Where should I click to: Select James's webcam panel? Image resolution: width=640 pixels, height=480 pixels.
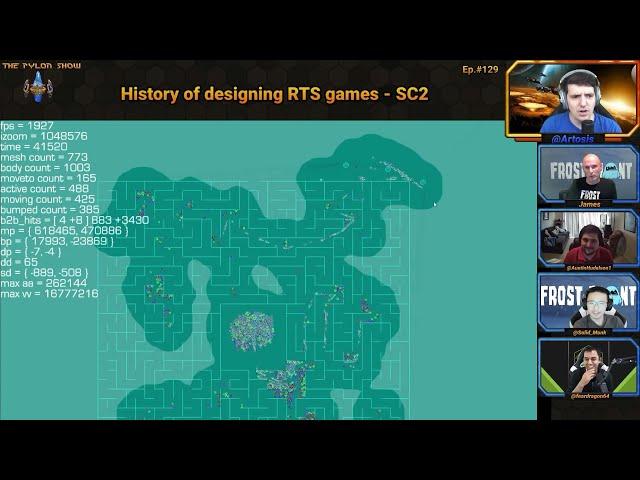coord(588,174)
